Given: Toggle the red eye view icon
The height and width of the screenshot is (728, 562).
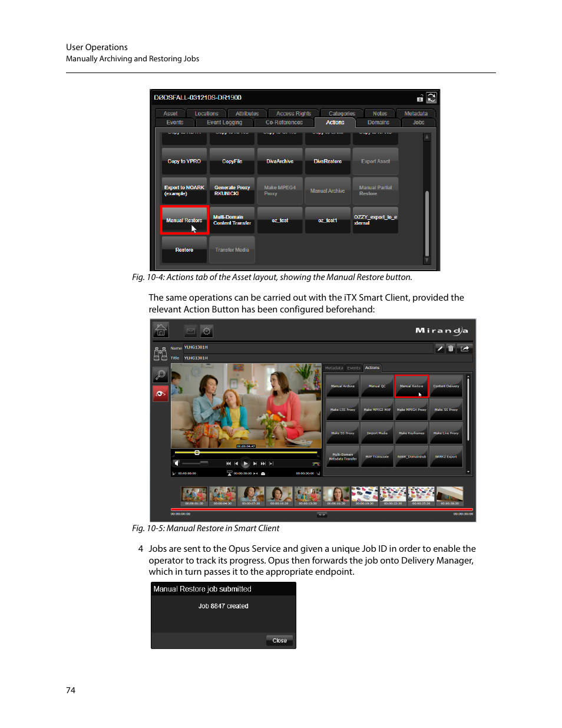Looking at the screenshot, I should click(x=160, y=393).
